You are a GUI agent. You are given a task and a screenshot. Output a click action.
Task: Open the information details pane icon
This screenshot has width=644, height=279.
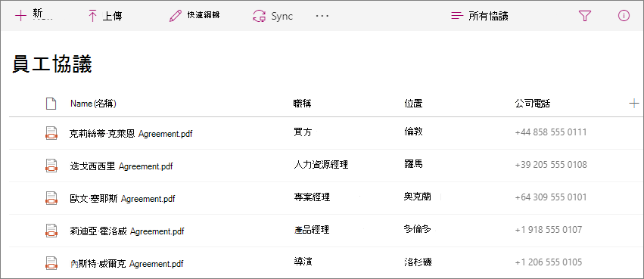(x=624, y=16)
